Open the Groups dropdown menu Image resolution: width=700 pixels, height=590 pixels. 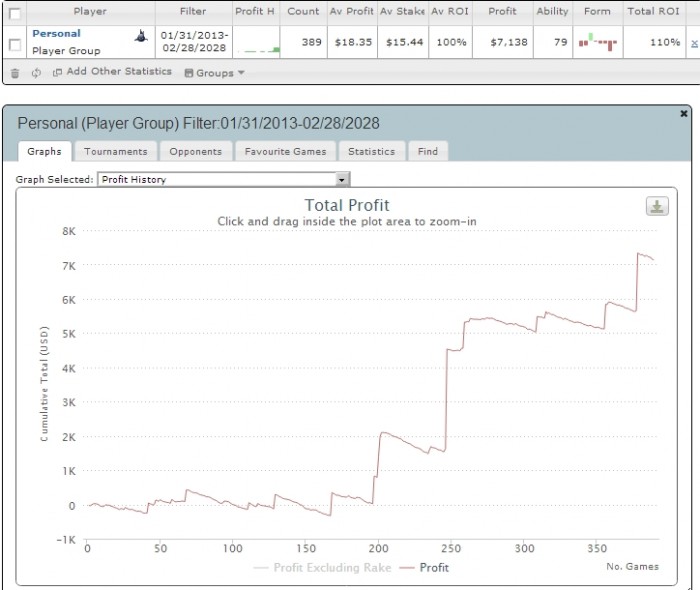(x=214, y=73)
